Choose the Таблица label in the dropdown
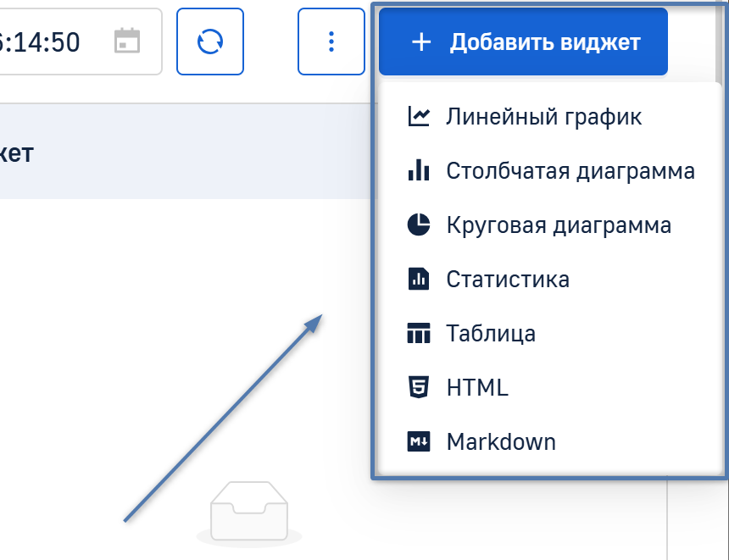 pyautogui.click(x=491, y=333)
